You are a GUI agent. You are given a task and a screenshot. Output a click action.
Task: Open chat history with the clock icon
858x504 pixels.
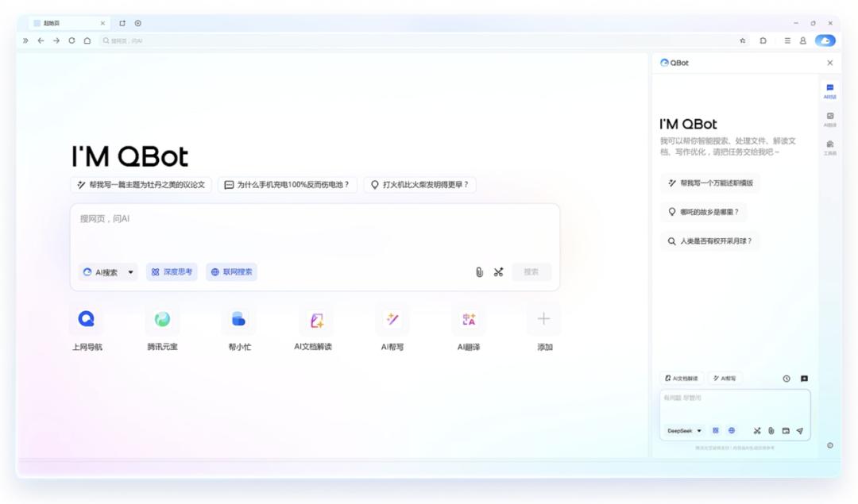click(786, 379)
